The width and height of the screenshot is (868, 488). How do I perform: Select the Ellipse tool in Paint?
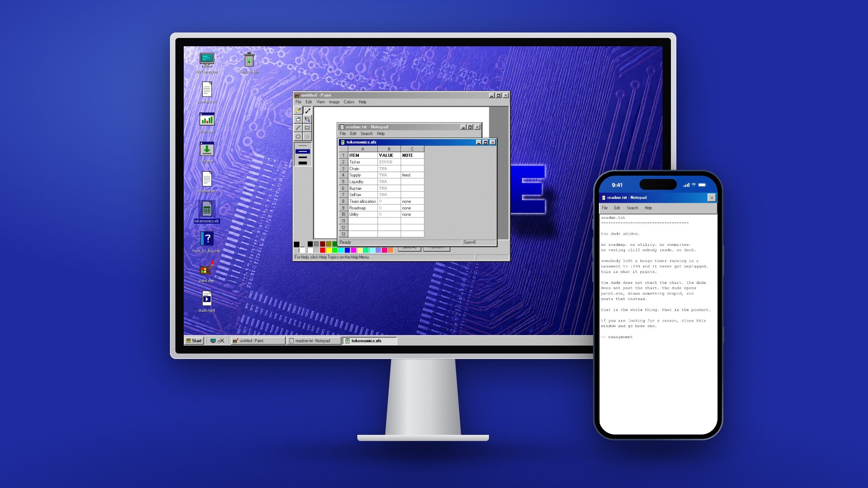click(x=298, y=136)
